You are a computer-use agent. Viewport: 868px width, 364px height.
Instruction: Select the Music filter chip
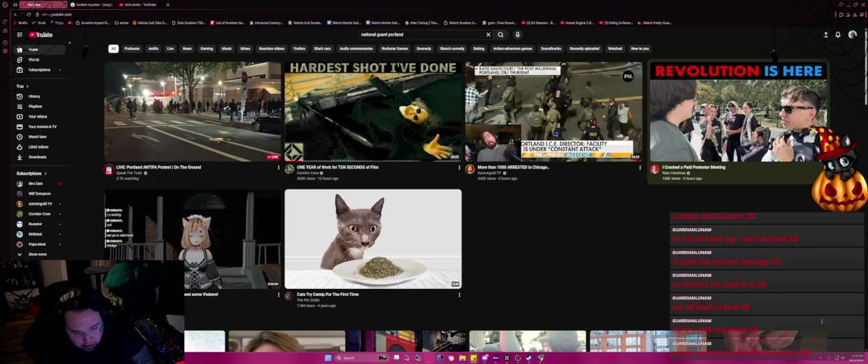click(227, 49)
